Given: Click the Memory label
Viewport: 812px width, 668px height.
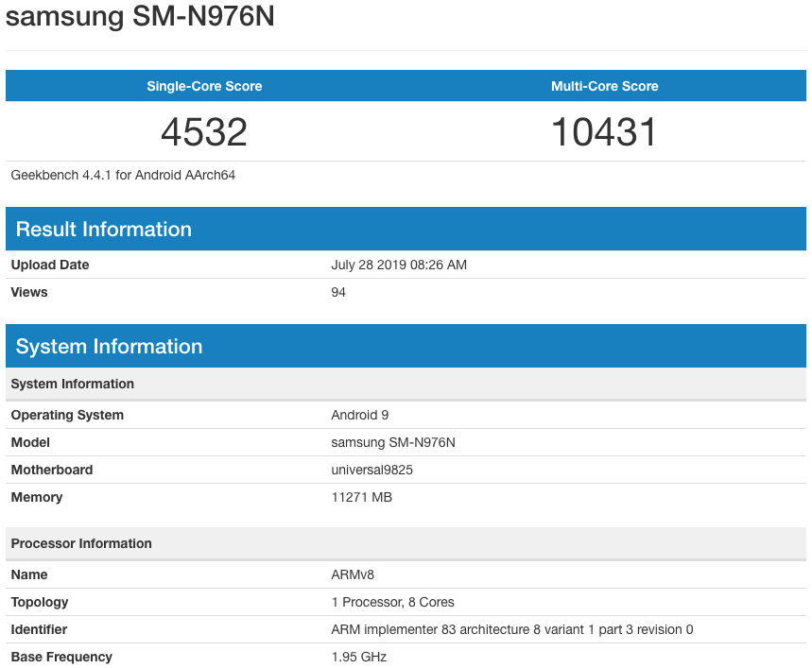Looking at the screenshot, I should (x=37, y=497).
